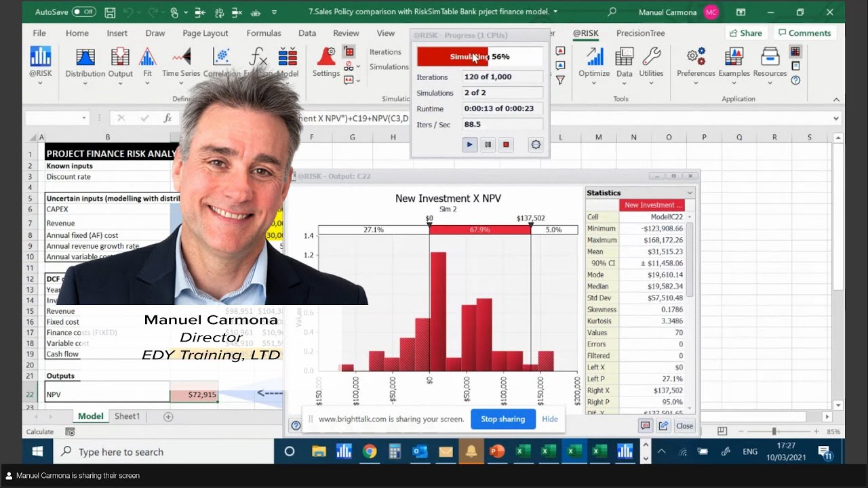The height and width of the screenshot is (488, 868).
Task: Open the Comments pane
Action: [x=805, y=33]
